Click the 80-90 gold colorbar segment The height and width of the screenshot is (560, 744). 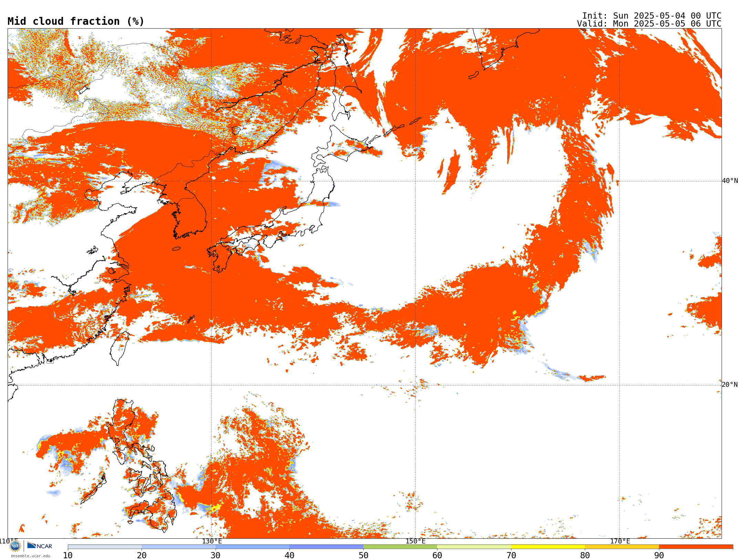pos(622,547)
